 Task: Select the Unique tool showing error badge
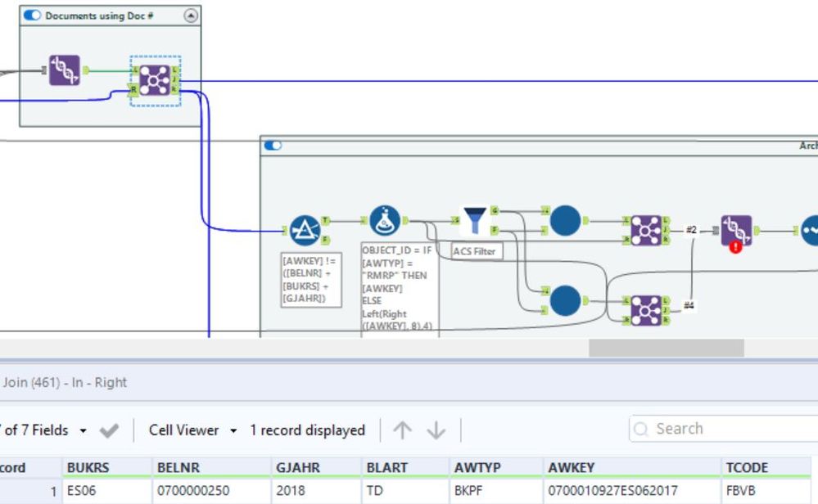point(737,231)
